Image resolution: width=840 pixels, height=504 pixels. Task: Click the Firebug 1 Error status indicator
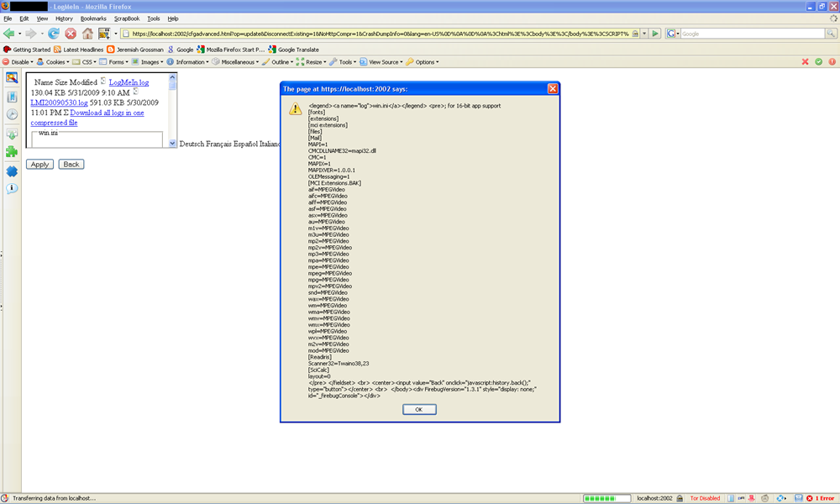coord(820,498)
